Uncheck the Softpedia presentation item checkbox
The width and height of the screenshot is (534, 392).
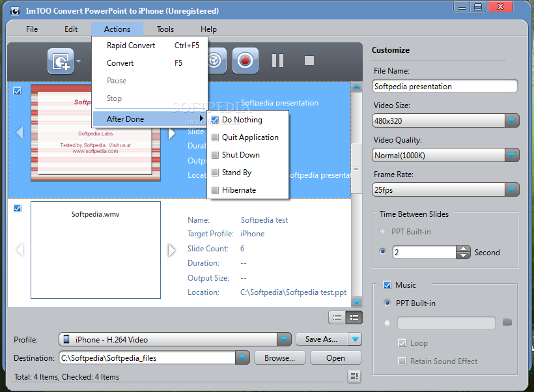coord(18,91)
